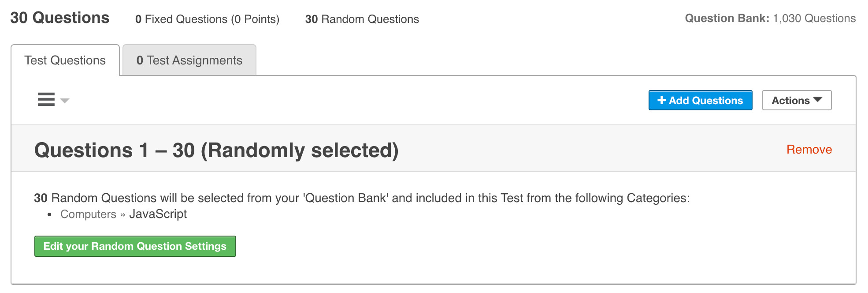The height and width of the screenshot is (293, 868).
Task: Click the bullet point before Computers
Action: point(50,215)
